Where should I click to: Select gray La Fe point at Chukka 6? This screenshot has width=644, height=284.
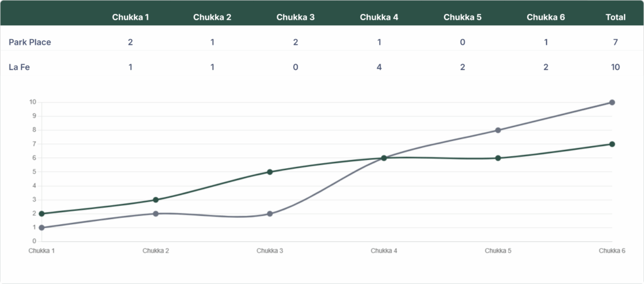pos(612,102)
